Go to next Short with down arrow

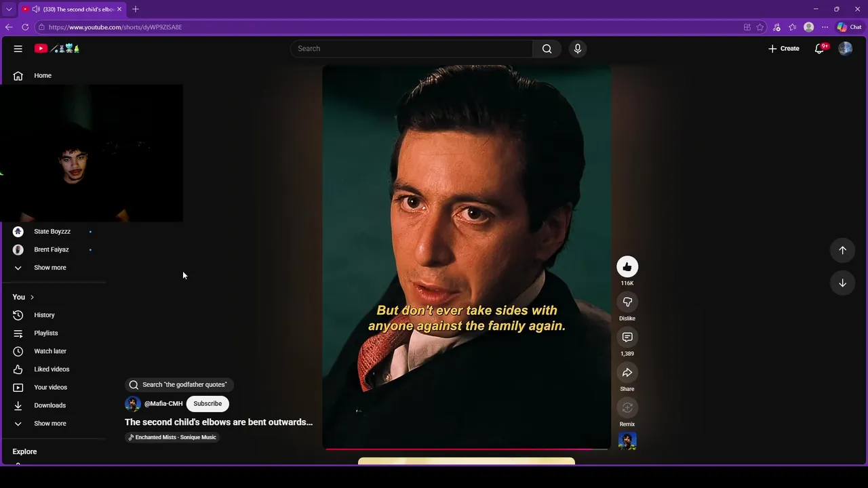842,283
